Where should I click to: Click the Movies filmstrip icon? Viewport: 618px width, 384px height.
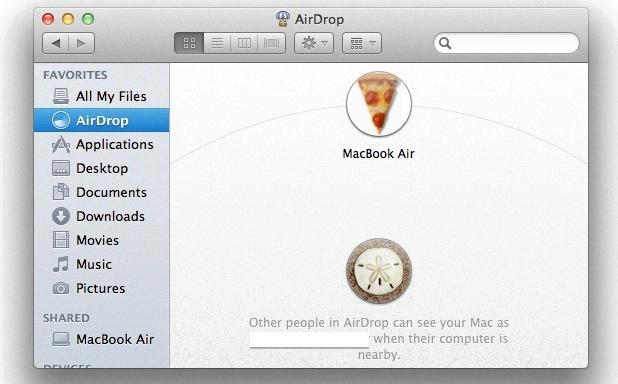click(x=61, y=240)
